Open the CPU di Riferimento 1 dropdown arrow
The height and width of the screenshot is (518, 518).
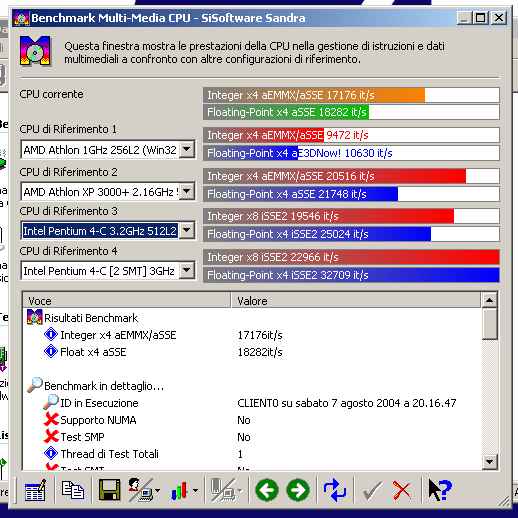[187, 149]
